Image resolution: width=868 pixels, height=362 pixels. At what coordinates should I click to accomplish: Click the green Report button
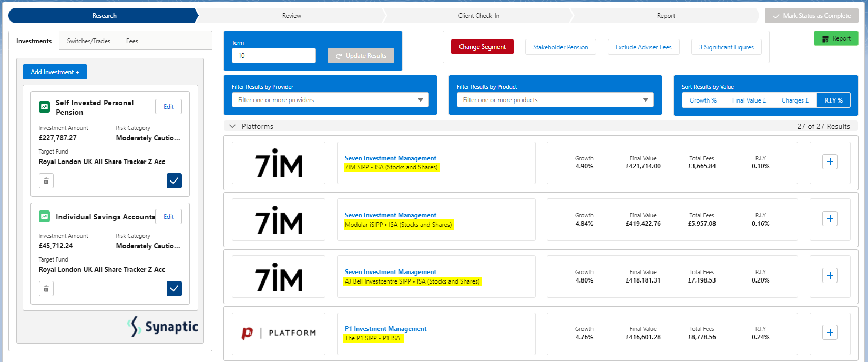click(x=836, y=38)
